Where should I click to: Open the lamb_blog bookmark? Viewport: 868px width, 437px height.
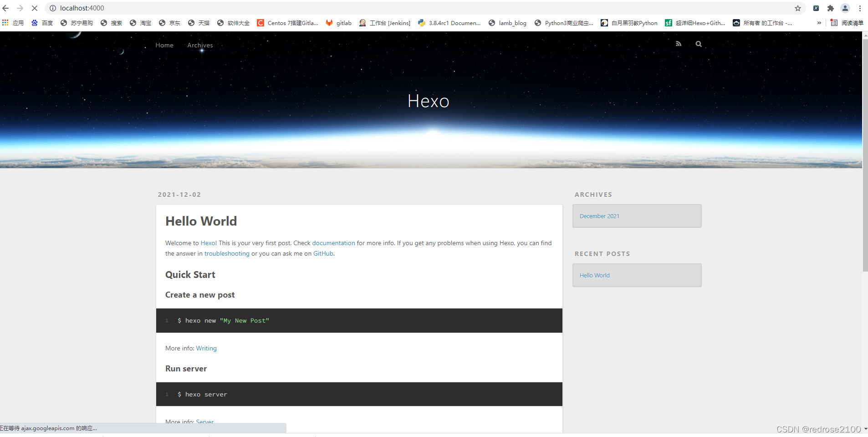click(508, 23)
